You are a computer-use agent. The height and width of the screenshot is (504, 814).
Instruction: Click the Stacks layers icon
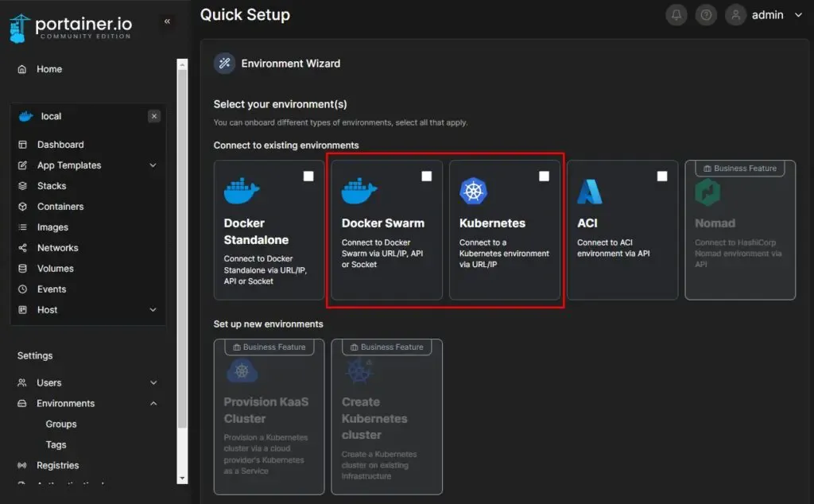click(x=22, y=186)
